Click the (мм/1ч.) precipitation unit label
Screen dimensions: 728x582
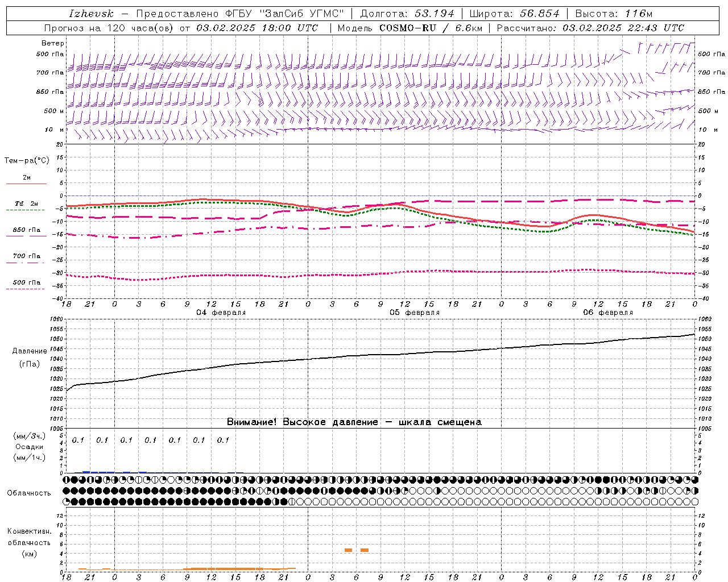click(x=30, y=458)
